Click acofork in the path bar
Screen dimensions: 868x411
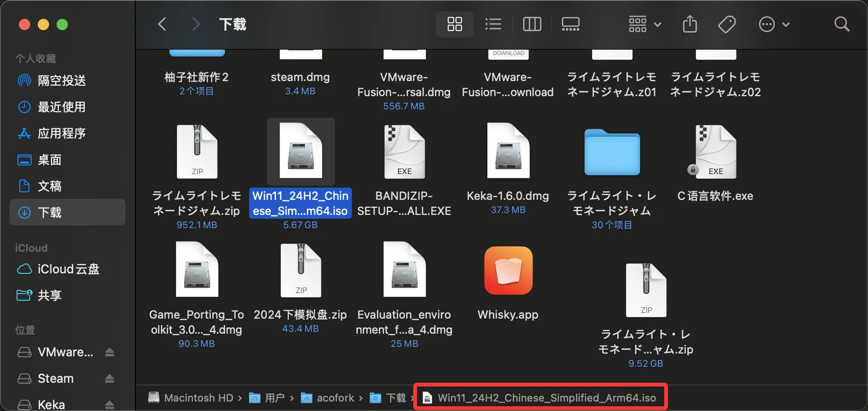point(335,398)
